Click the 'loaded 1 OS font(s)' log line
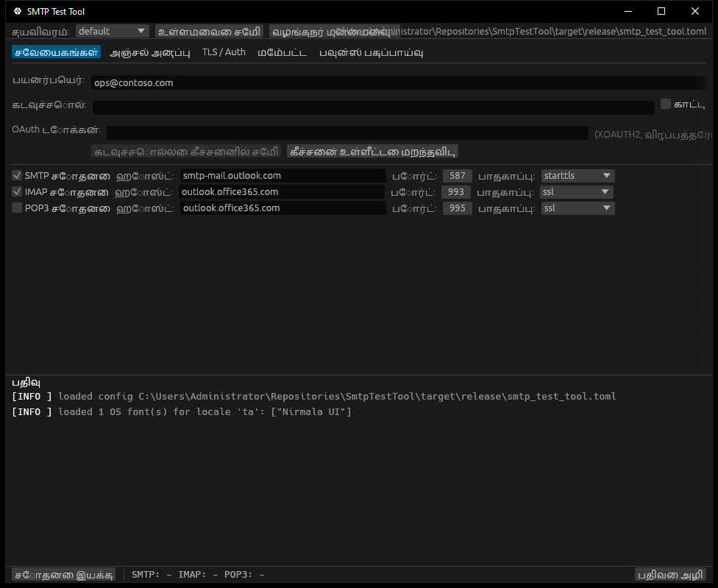The width and height of the screenshot is (718, 588). (x=181, y=412)
